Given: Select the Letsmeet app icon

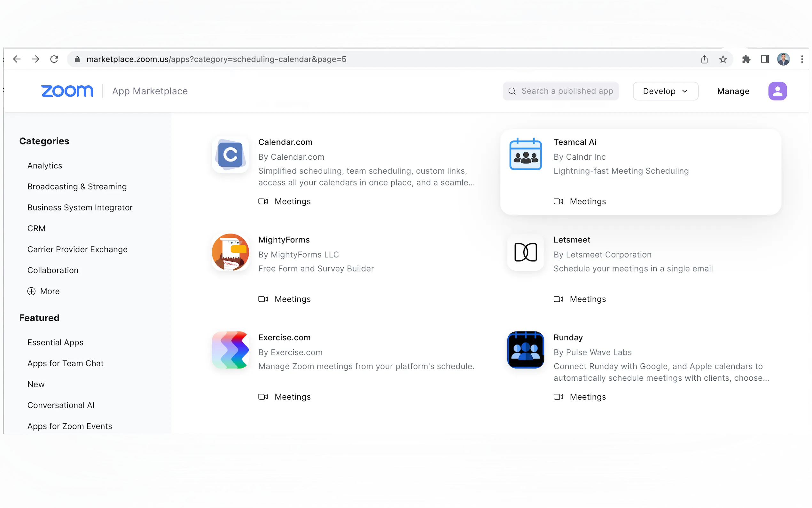Looking at the screenshot, I should pyautogui.click(x=525, y=252).
